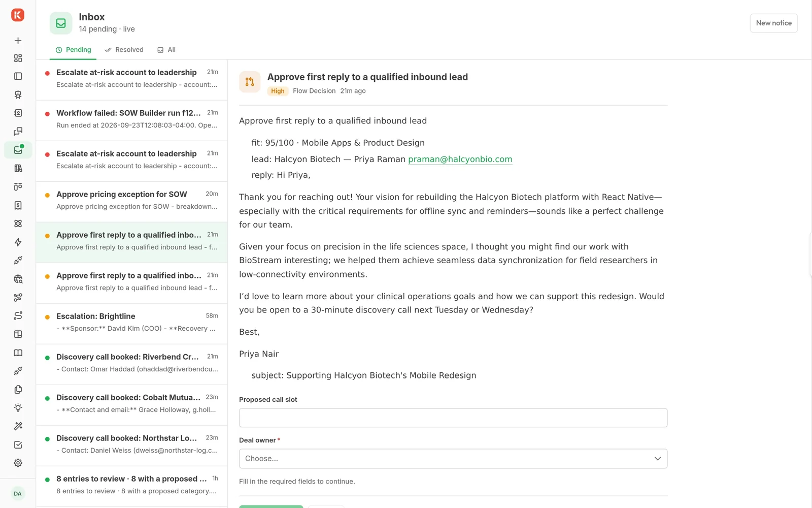Switch to the Pending tab

(x=73, y=50)
